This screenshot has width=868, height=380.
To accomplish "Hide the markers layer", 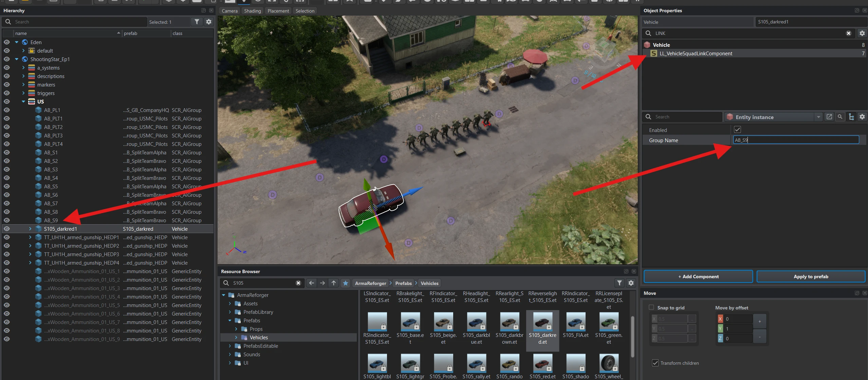I will click(x=6, y=84).
